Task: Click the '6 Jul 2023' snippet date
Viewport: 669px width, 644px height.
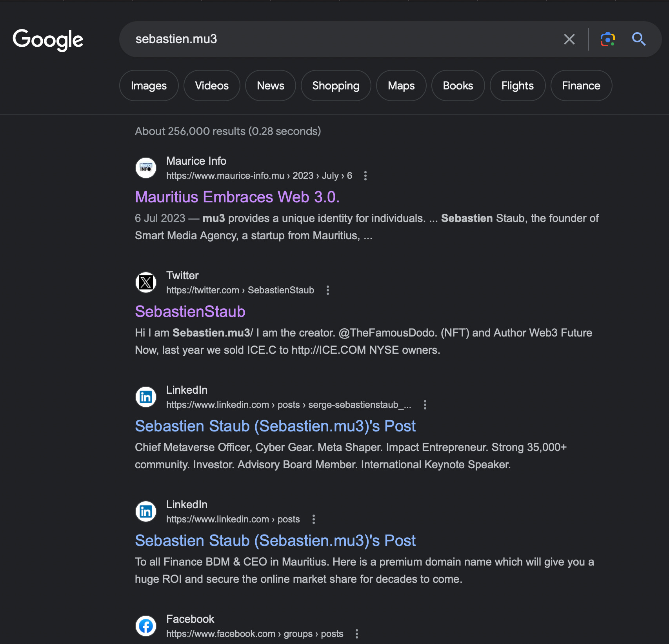Action: point(160,218)
